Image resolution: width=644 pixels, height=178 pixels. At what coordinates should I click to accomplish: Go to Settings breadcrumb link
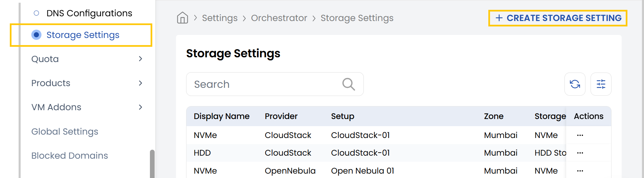220,18
